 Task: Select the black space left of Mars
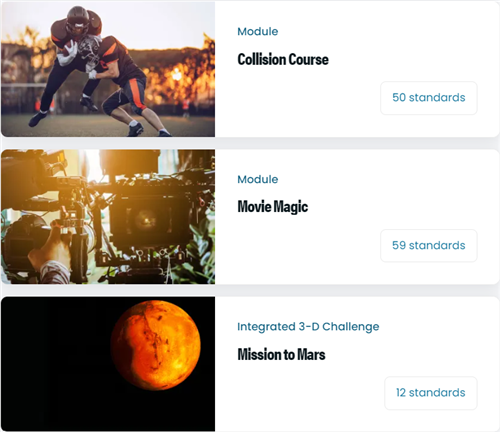click(x=55, y=364)
